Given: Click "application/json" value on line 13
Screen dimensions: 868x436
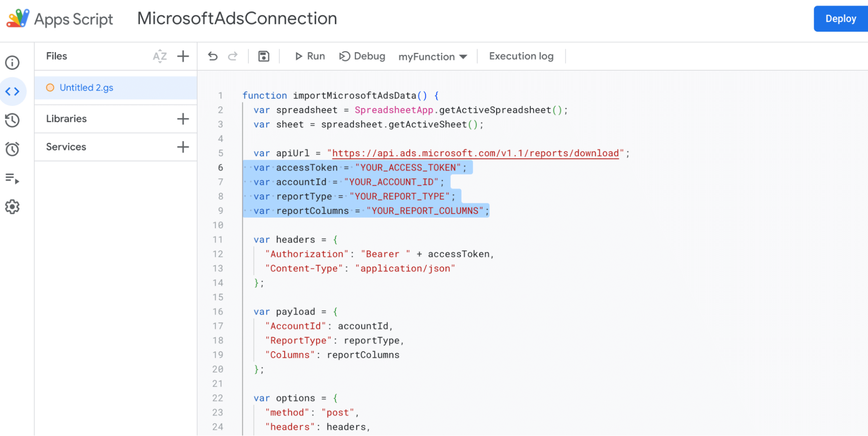Looking at the screenshot, I should pos(405,269).
